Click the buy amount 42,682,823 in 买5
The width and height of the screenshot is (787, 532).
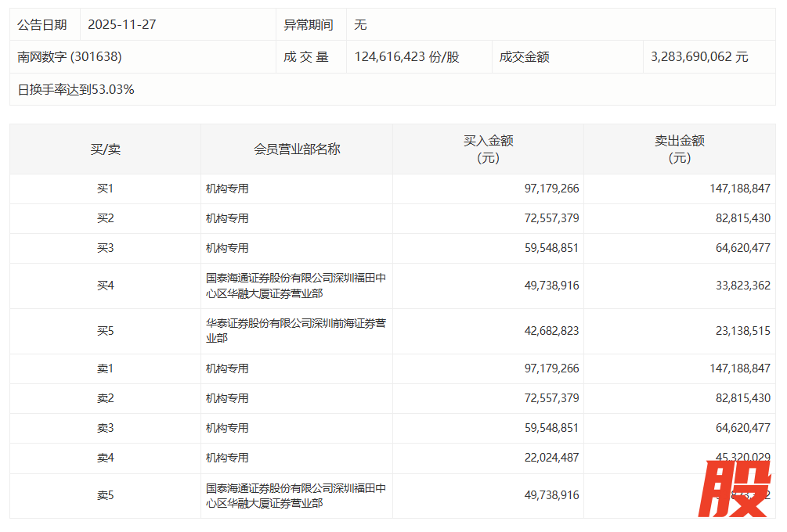[551, 331]
